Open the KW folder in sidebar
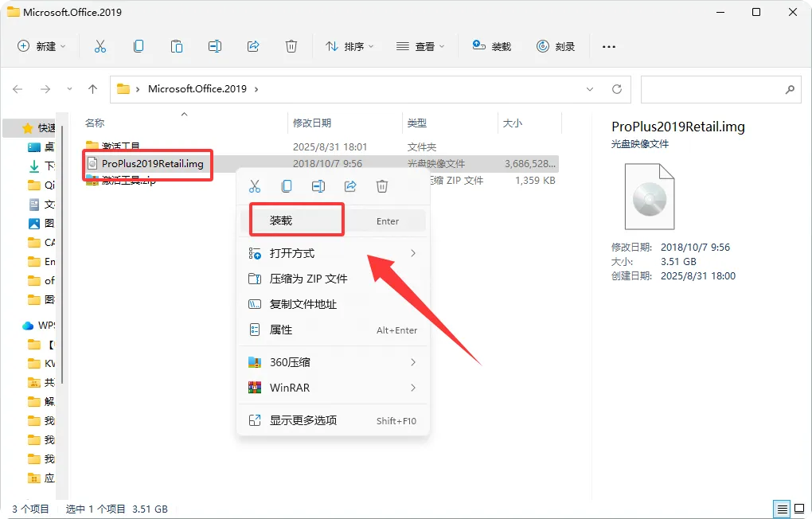This screenshot has width=812, height=519. (x=41, y=363)
